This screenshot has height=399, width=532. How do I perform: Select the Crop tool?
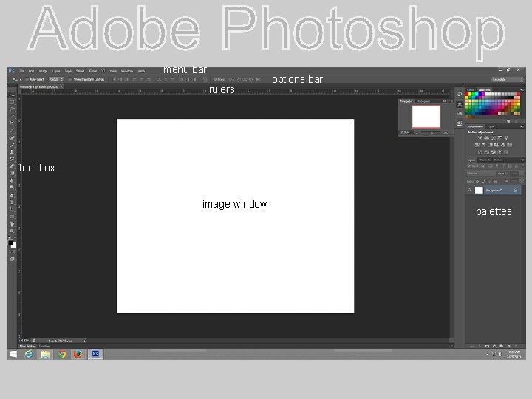[12, 123]
